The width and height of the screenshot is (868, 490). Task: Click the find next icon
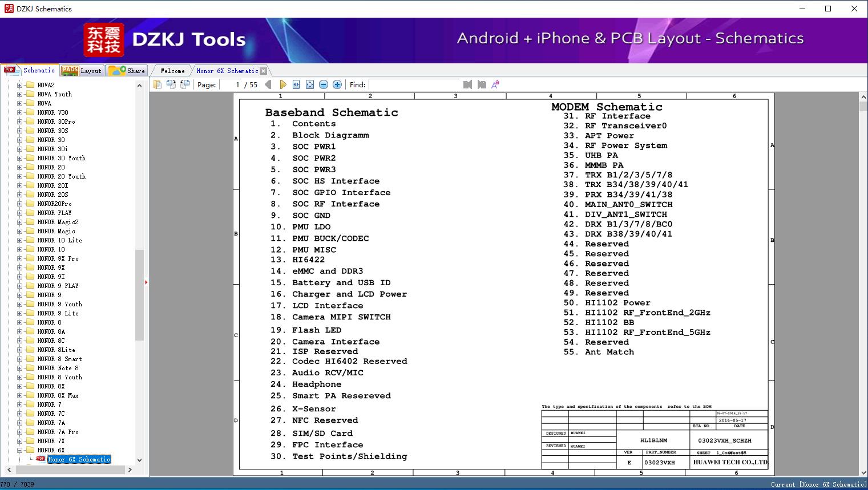[482, 84]
